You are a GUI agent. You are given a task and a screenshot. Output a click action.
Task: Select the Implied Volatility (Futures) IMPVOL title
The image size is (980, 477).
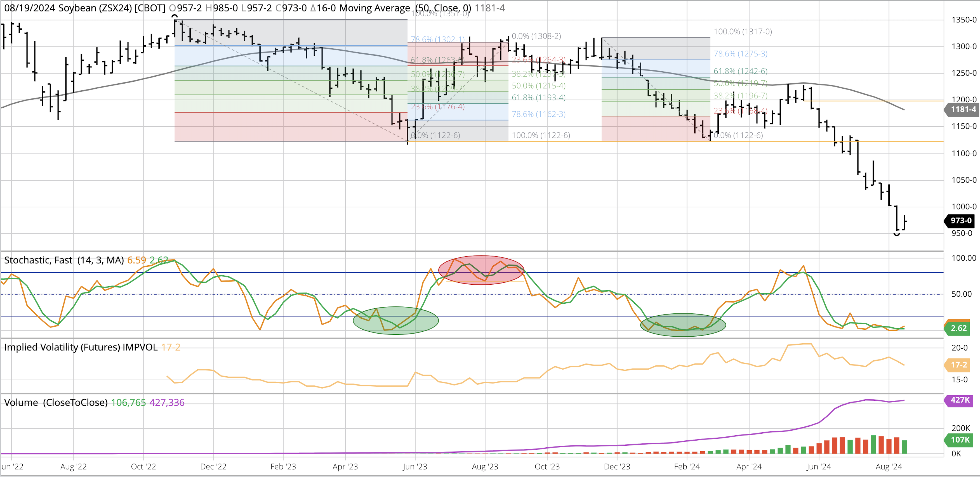(81, 347)
